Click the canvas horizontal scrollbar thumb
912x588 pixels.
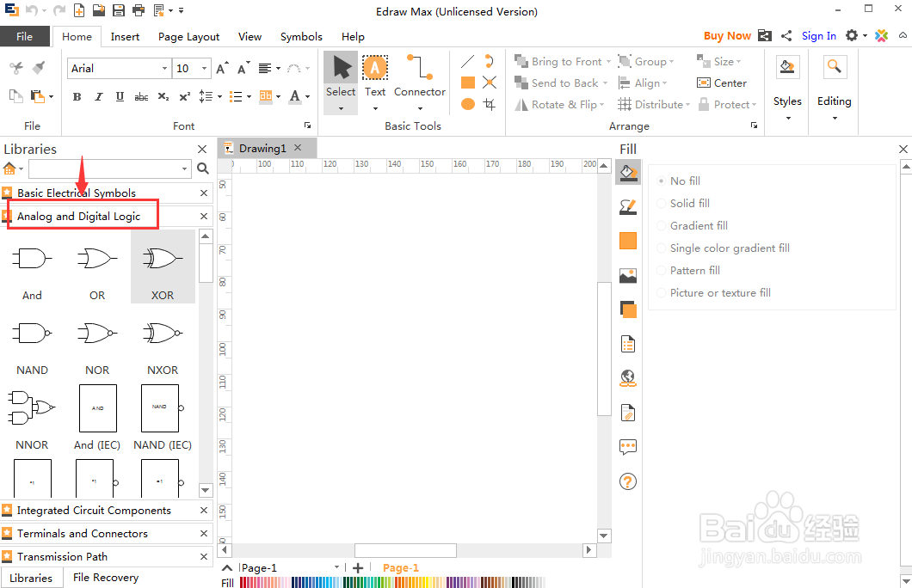point(405,549)
